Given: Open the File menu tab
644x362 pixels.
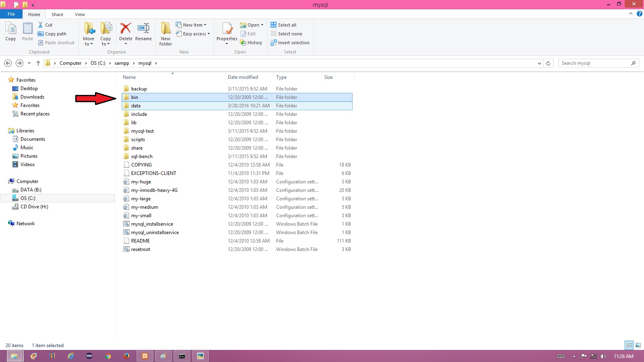Looking at the screenshot, I should point(11,14).
